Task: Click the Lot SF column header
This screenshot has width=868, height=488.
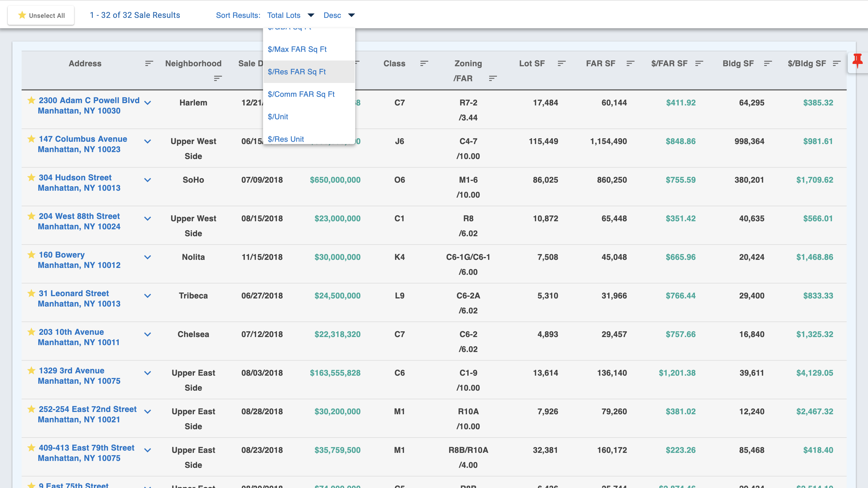Action: click(532, 63)
